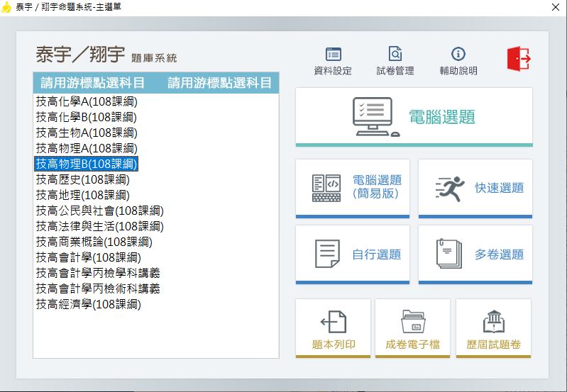Click the 題本列印 print booklet icon
Screen dimensions: 567x392
(x=334, y=322)
